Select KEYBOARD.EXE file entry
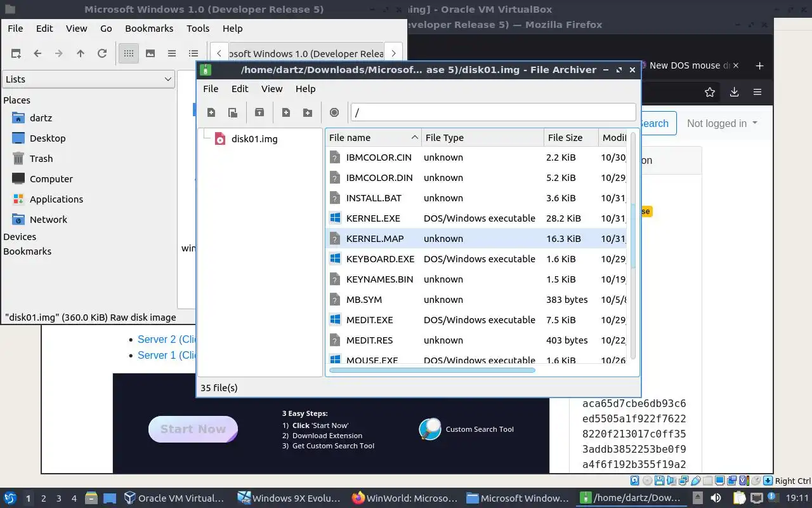This screenshot has height=508, width=812. (x=476, y=258)
